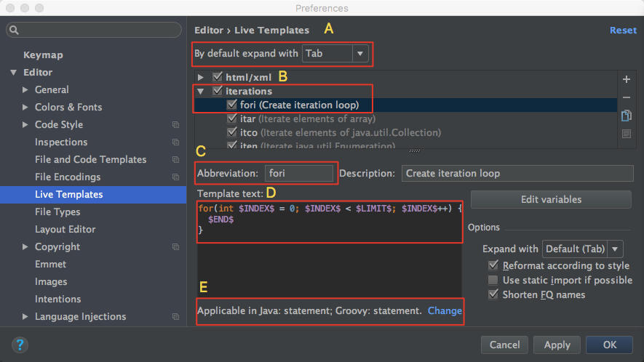Click the Change link for applicable contexts
Viewport: 644px width, 362px height.
coord(445,310)
